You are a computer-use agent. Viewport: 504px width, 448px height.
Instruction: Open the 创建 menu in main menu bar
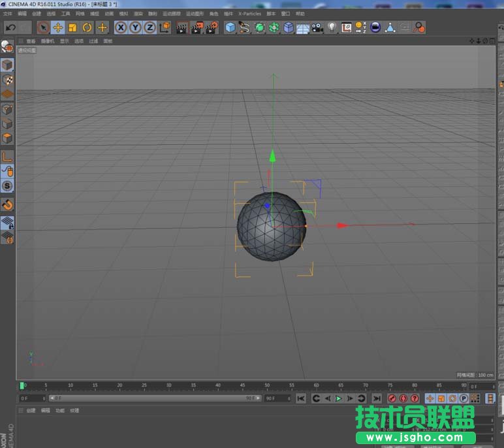pos(37,14)
